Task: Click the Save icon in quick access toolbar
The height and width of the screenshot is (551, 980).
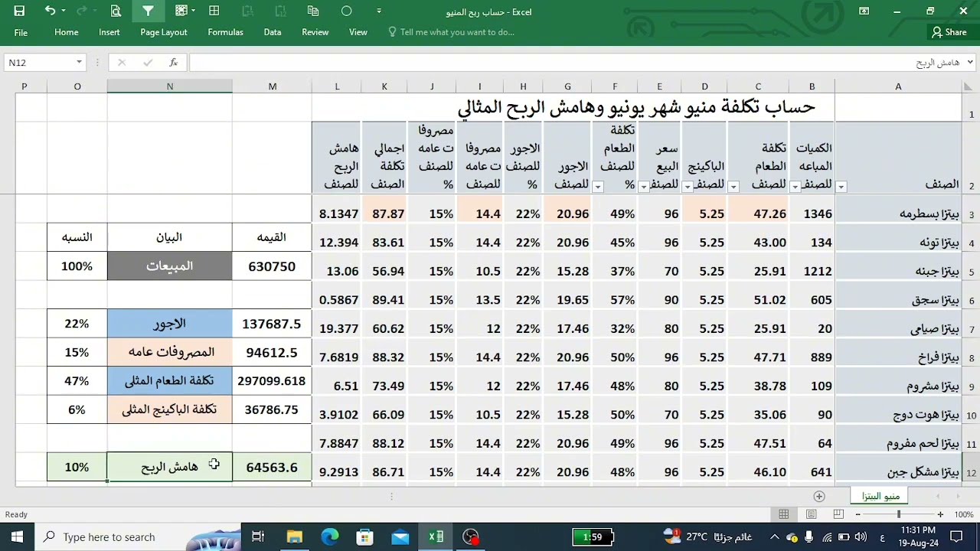Action: click(x=19, y=11)
